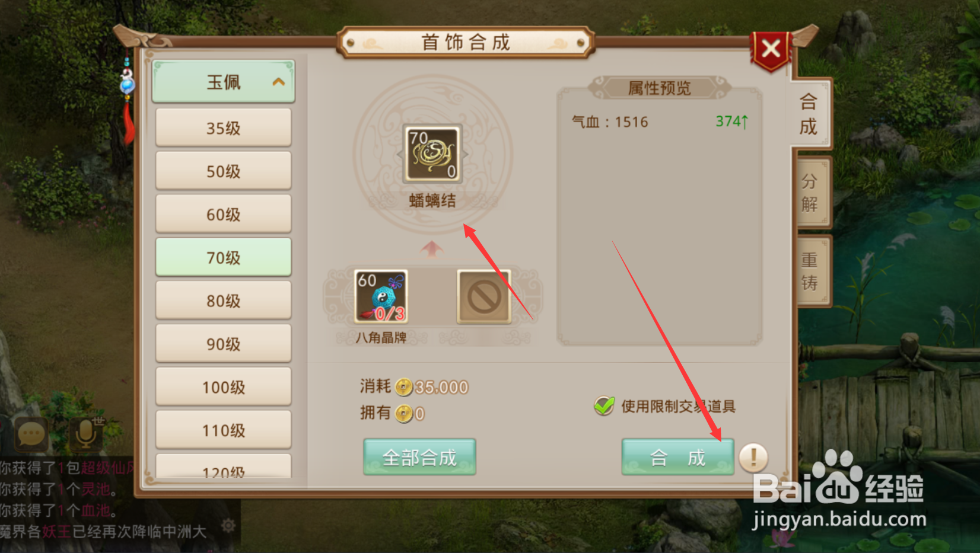This screenshot has width=980, height=553.
Task: Open chat settings gear icon
Action: click(228, 525)
